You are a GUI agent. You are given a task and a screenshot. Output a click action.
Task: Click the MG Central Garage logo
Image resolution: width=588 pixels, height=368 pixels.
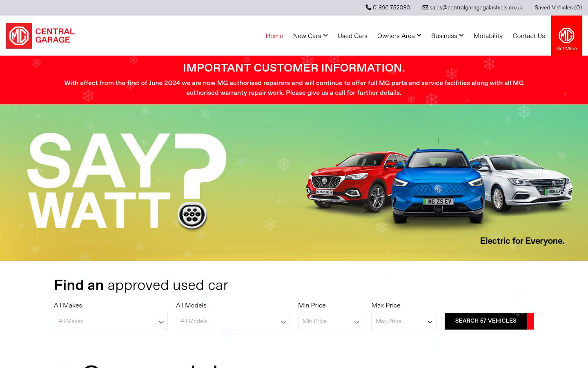click(x=40, y=36)
